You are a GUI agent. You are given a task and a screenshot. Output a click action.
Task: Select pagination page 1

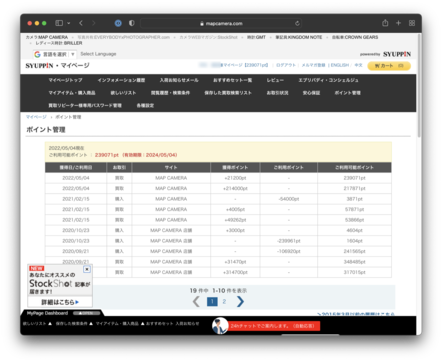212,302
